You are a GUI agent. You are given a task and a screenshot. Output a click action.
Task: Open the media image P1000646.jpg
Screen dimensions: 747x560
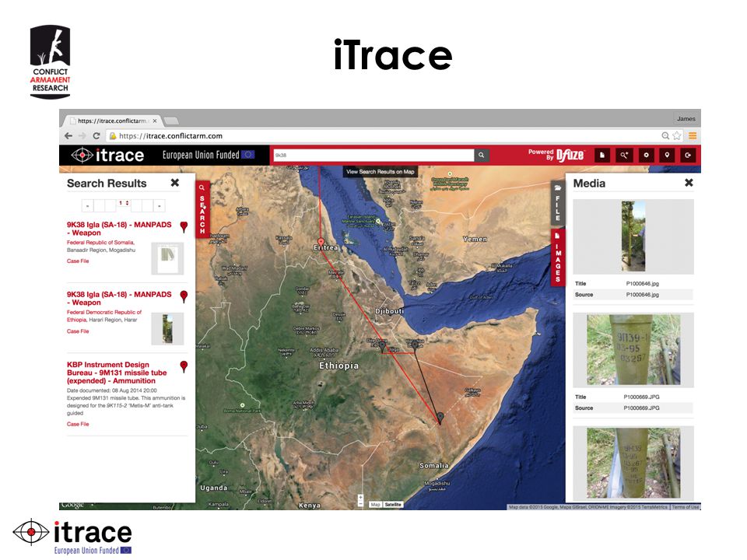click(x=633, y=236)
